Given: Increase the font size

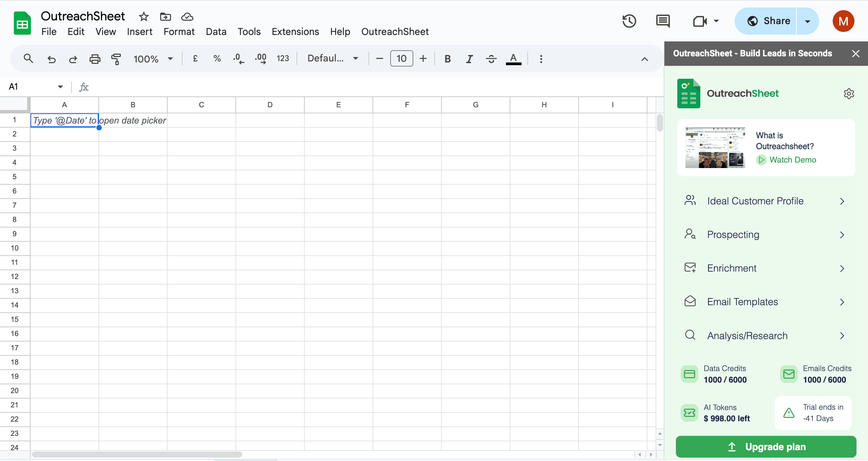Looking at the screenshot, I should (x=423, y=59).
